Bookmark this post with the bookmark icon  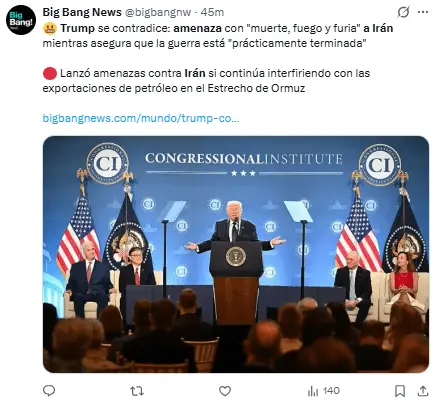click(400, 391)
